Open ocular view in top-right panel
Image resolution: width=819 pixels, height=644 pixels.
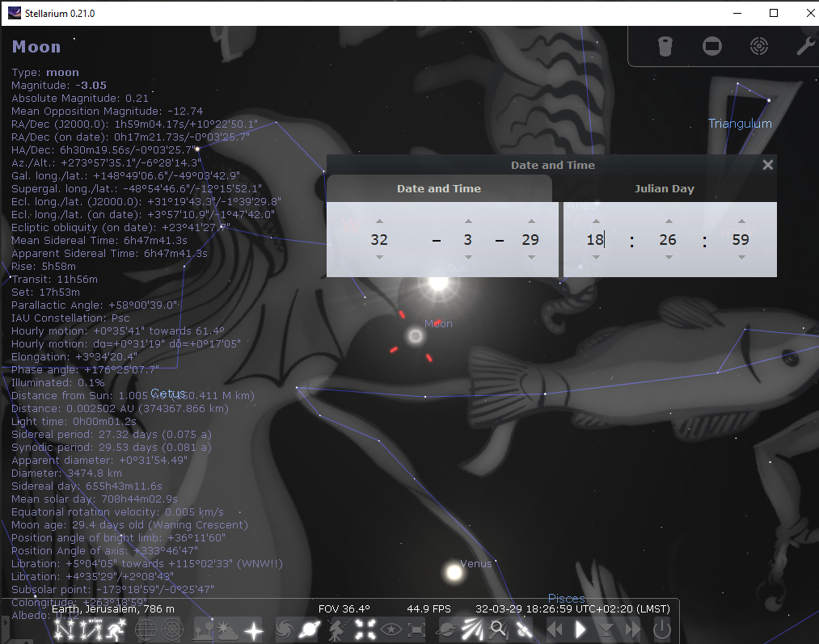(x=665, y=47)
